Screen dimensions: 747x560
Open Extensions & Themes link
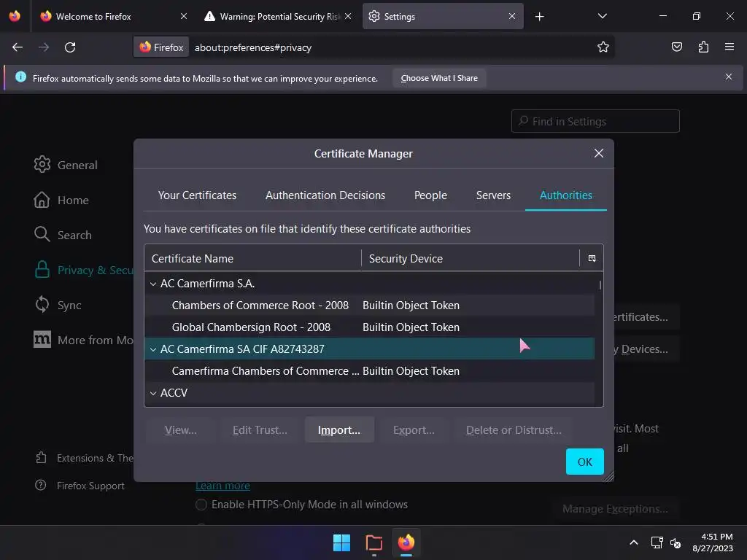85,458
